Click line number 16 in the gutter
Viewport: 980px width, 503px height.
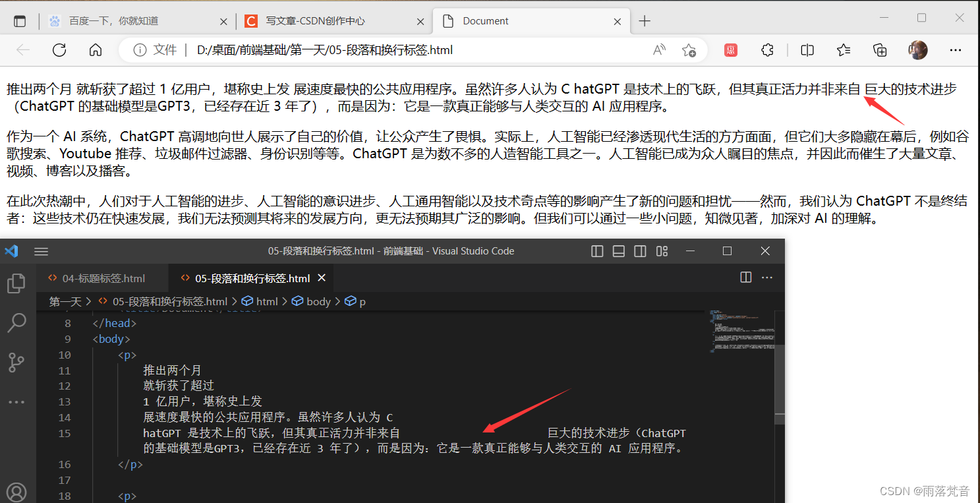[64, 465]
